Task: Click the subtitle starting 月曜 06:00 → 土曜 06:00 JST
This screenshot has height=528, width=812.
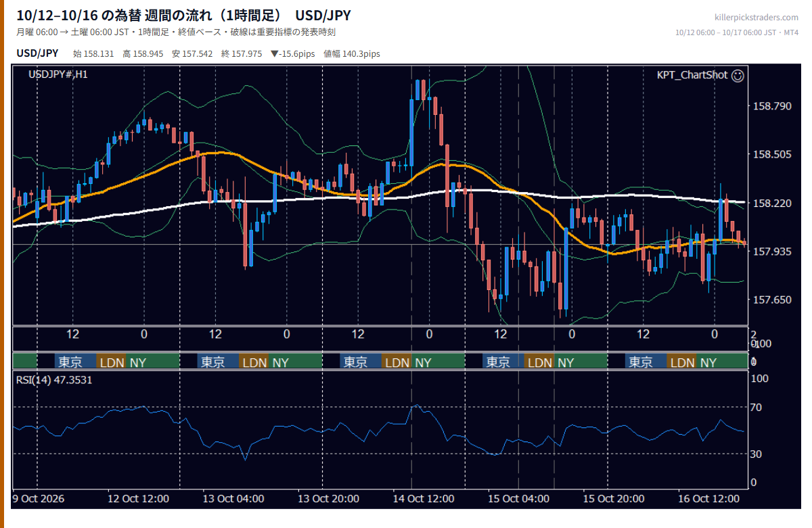Action: click(x=176, y=32)
